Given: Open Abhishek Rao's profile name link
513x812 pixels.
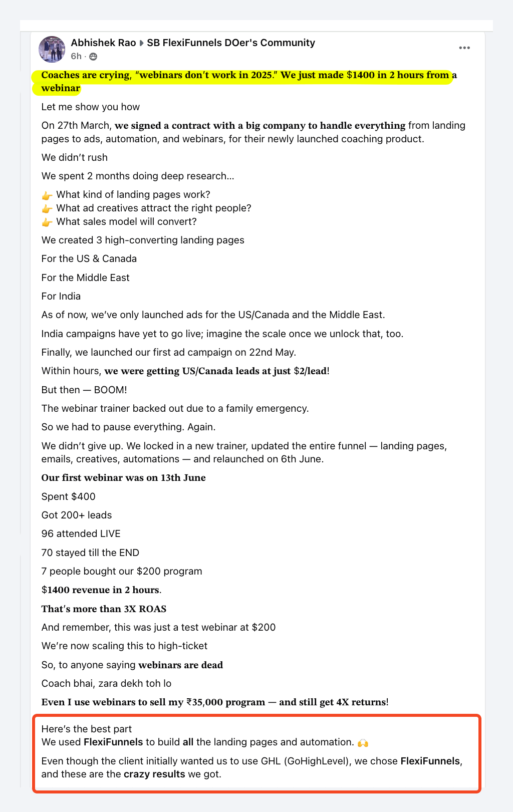Looking at the screenshot, I should 103,43.
